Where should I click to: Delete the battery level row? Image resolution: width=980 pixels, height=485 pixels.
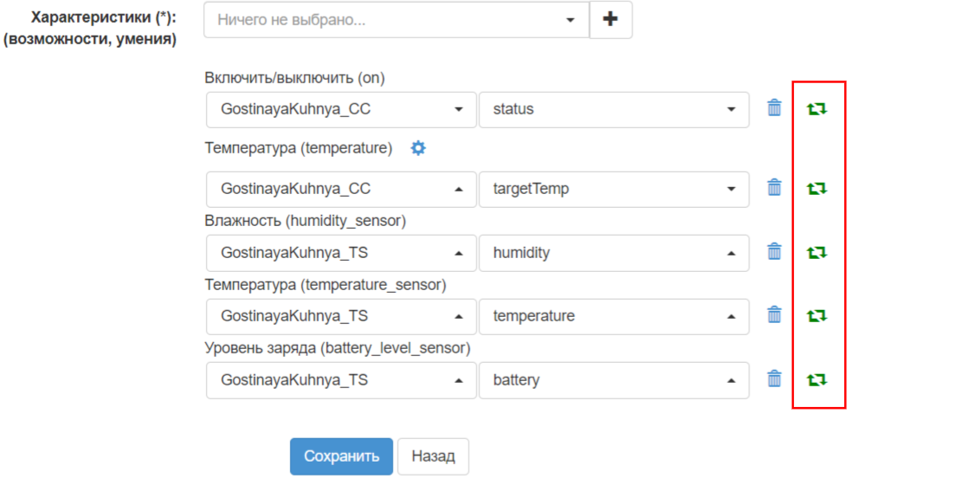coord(774,379)
